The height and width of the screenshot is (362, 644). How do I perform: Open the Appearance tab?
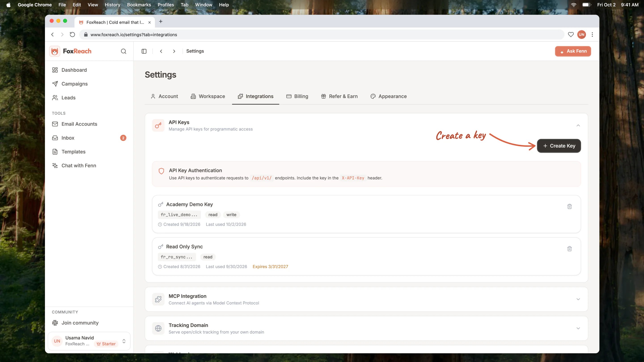pyautogui.click(x=388, y=97)
